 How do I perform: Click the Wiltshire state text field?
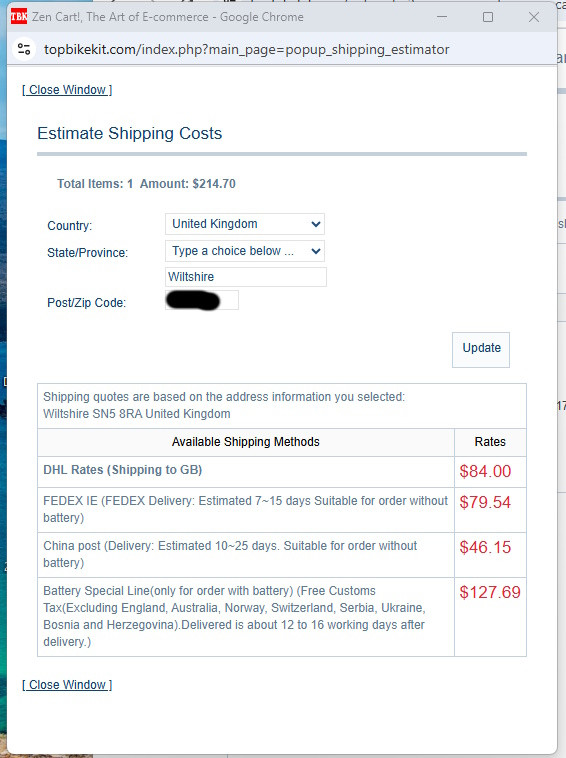(x=246, y=277)
